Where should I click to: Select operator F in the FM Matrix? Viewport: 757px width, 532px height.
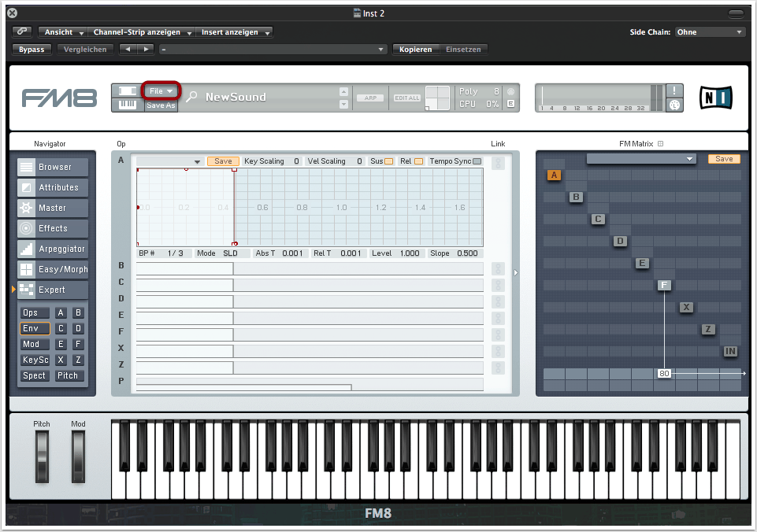[665, 285]
